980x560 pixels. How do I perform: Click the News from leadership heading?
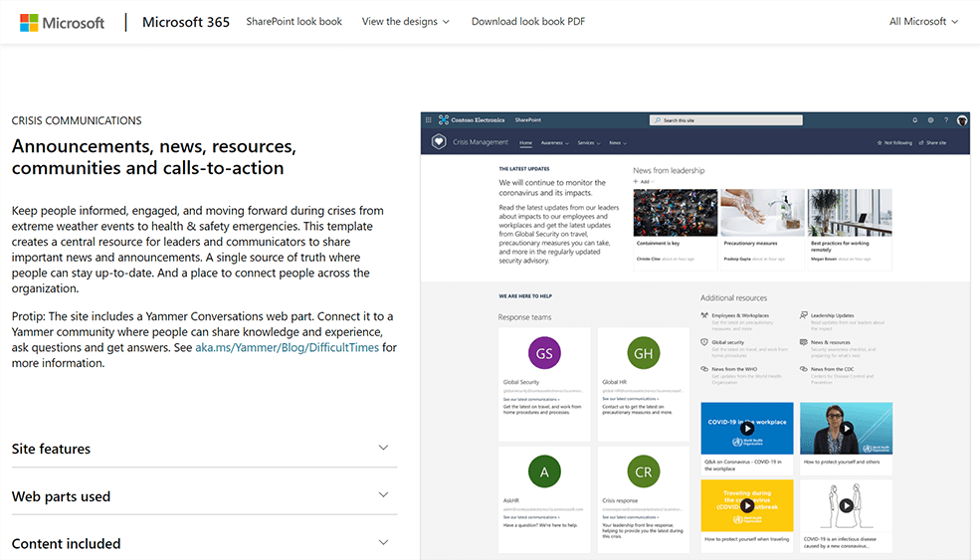click(669, 170)
